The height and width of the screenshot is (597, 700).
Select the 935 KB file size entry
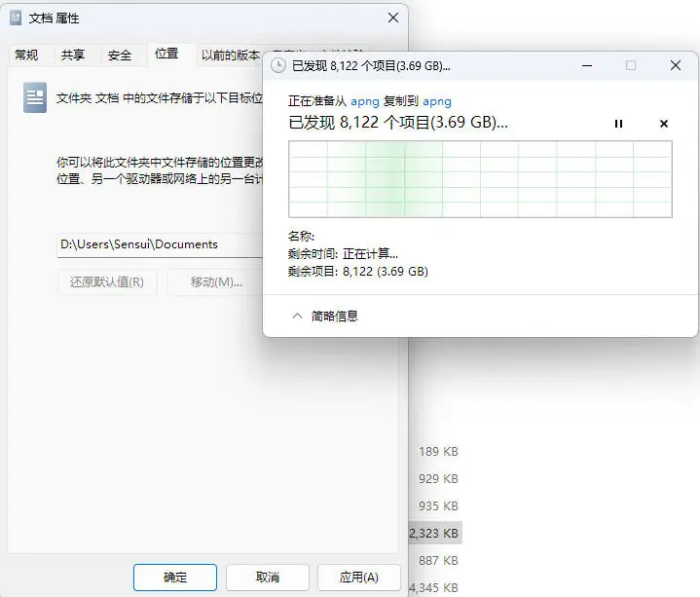click(438, 505)
